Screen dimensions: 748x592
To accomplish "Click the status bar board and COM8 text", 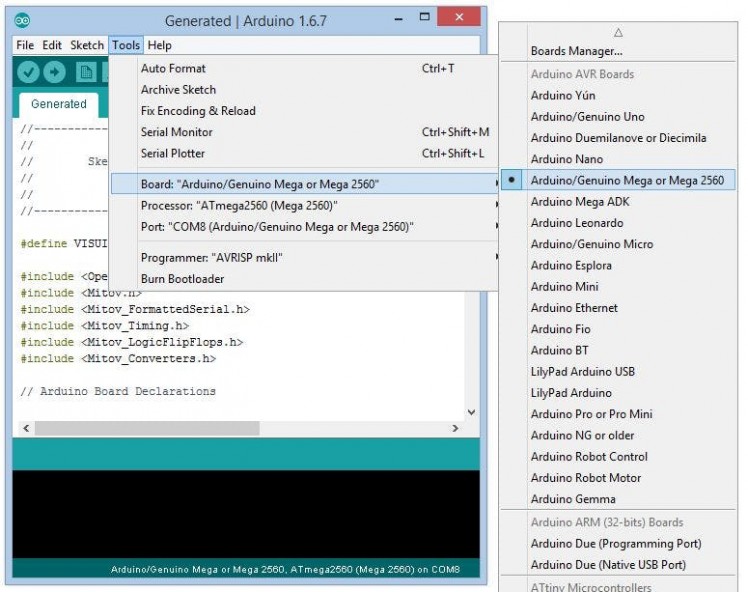I will click(x=285, y=569).
